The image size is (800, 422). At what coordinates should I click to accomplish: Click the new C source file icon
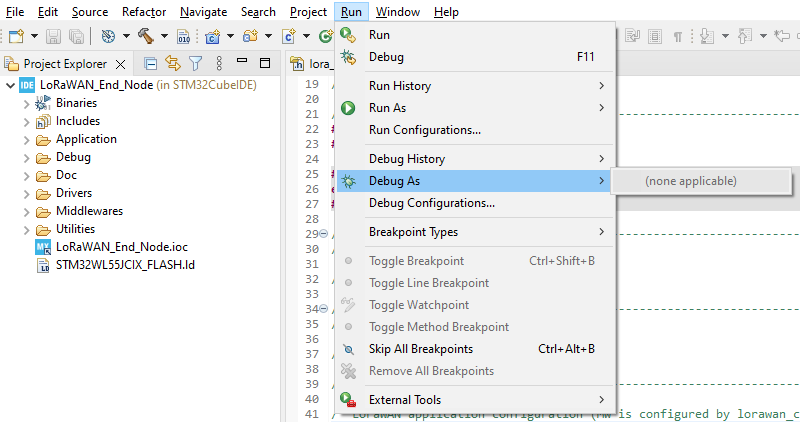point(289,36)
